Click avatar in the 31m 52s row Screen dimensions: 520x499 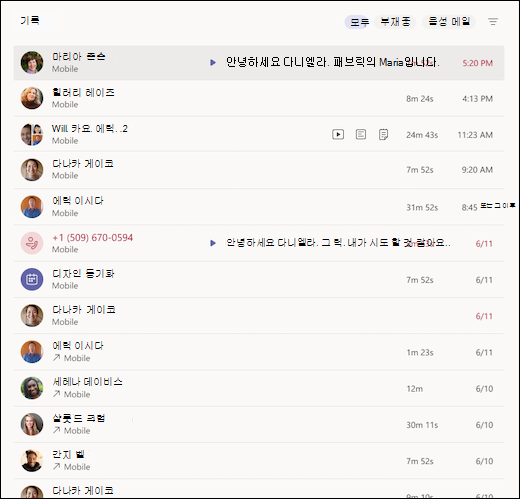[32, 207]
